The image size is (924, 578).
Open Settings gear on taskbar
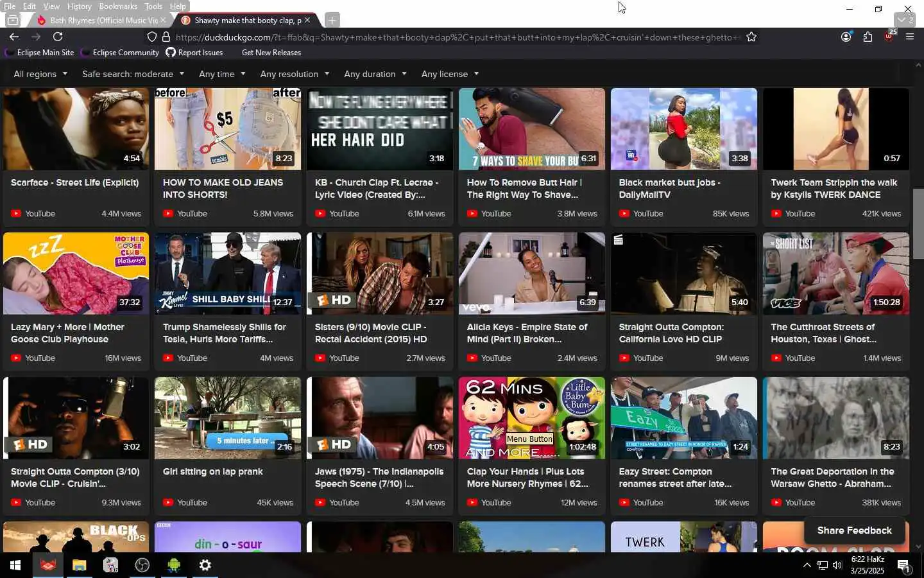pyautogui.click(x=205, y=565)
